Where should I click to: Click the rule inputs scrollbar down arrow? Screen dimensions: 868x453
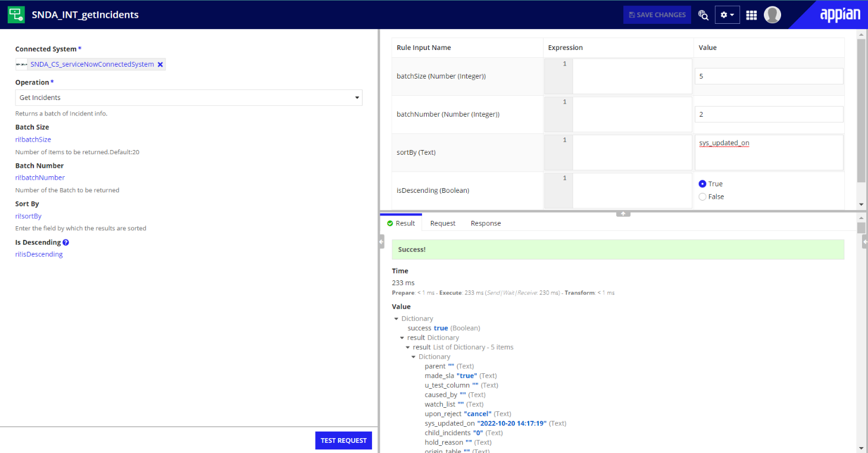click(861, 204)
